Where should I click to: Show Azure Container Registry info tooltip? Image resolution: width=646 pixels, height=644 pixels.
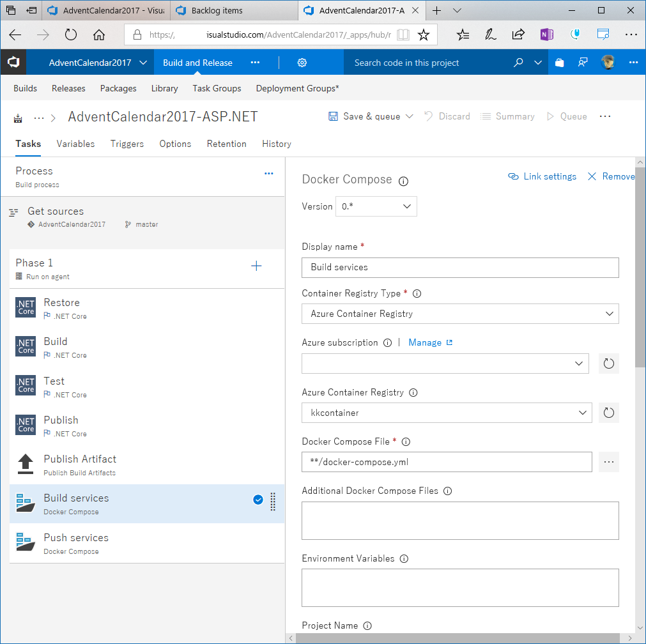point(413,393)
